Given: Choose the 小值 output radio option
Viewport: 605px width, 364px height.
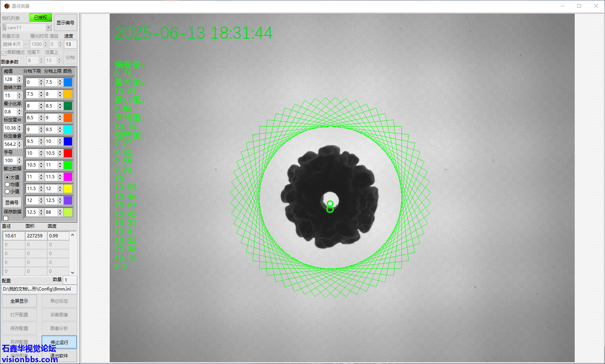Looking at the screenshot, I should pos(7,192).
